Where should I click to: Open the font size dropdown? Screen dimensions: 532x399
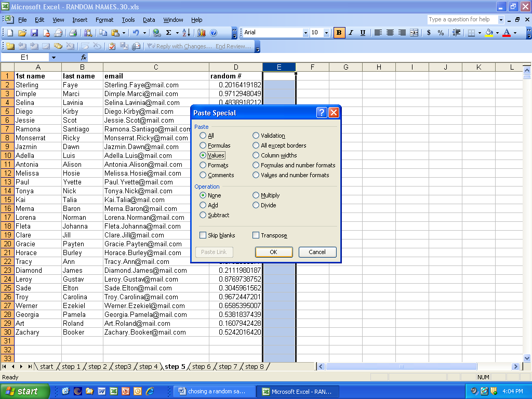326,33
